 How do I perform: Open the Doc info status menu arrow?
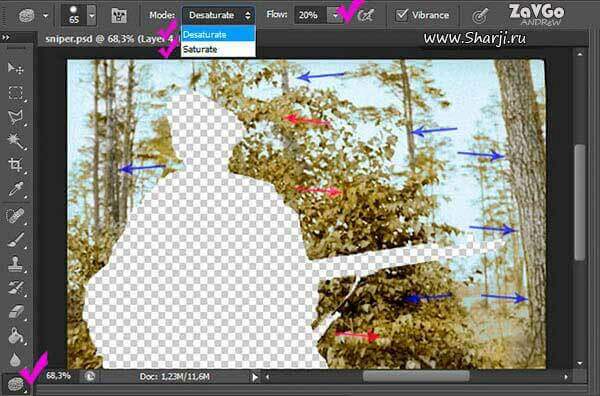[x=255, y=377]
